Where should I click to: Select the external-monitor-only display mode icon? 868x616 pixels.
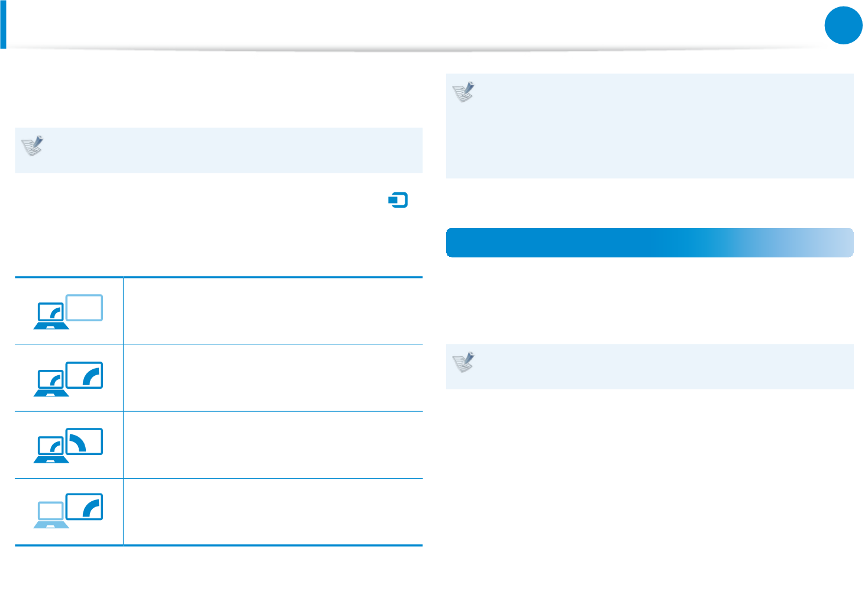pos(68,511)
